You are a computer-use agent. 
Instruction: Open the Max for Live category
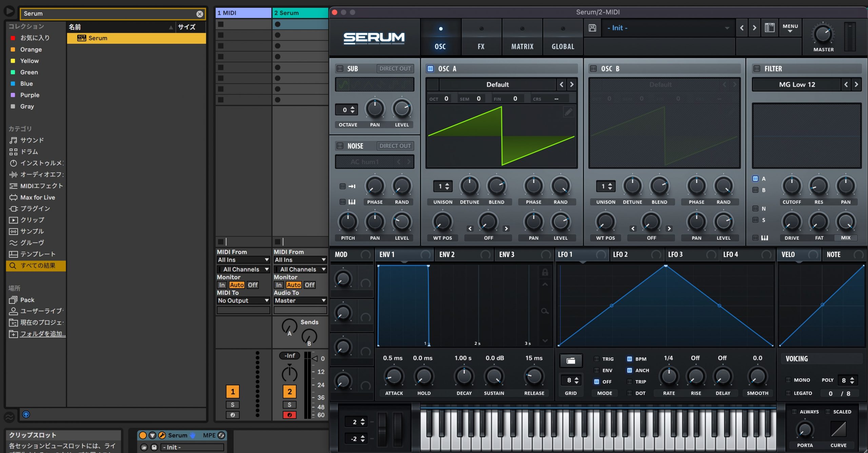pyautogui.click(x=32, y=197)
